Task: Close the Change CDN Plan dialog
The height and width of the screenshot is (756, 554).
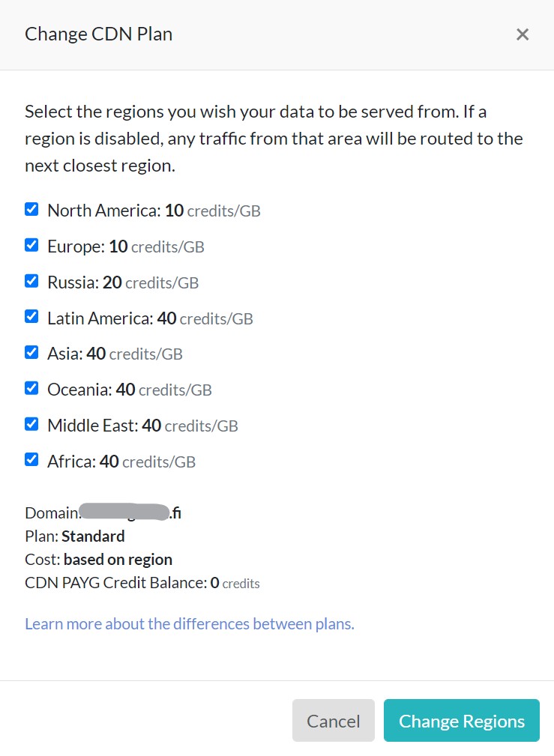Action: click(523, 34)
